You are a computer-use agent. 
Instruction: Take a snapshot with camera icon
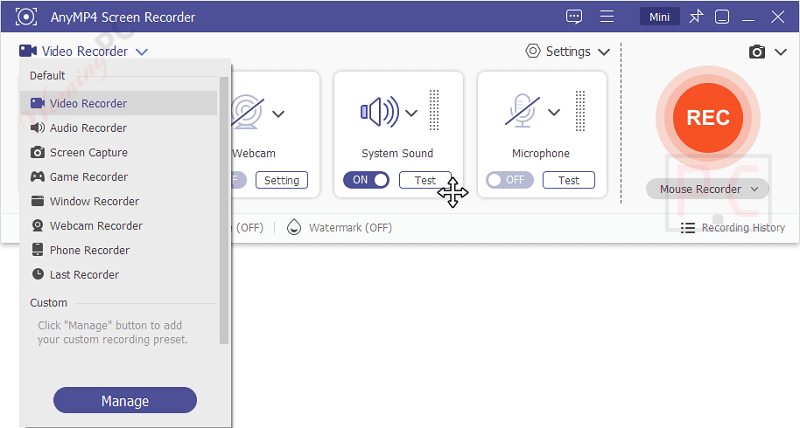[x=757, y=52]
